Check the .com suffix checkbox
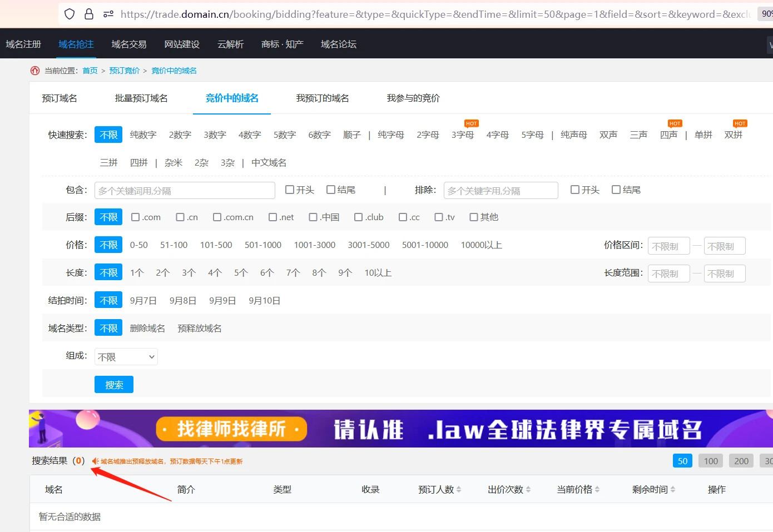 [136, 217]
